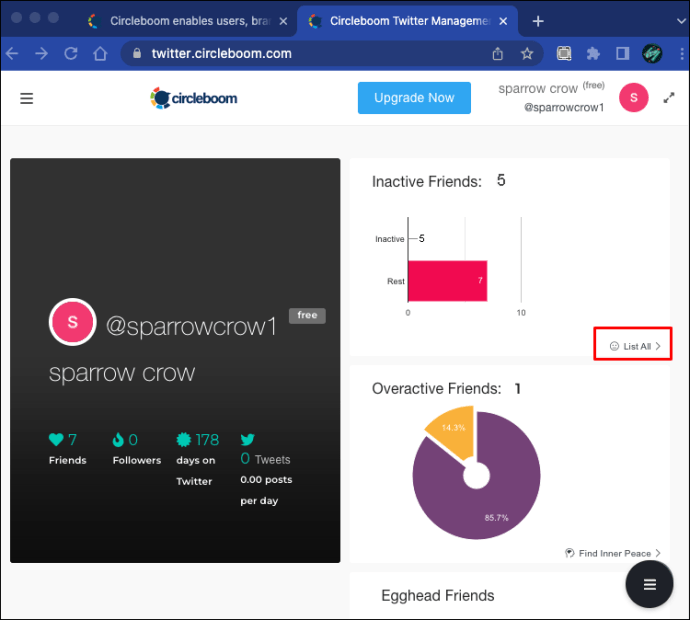The height and width of the screenshot is (620, 690).
Task: Click the Upgrade Now button
Action: (414, 98)
